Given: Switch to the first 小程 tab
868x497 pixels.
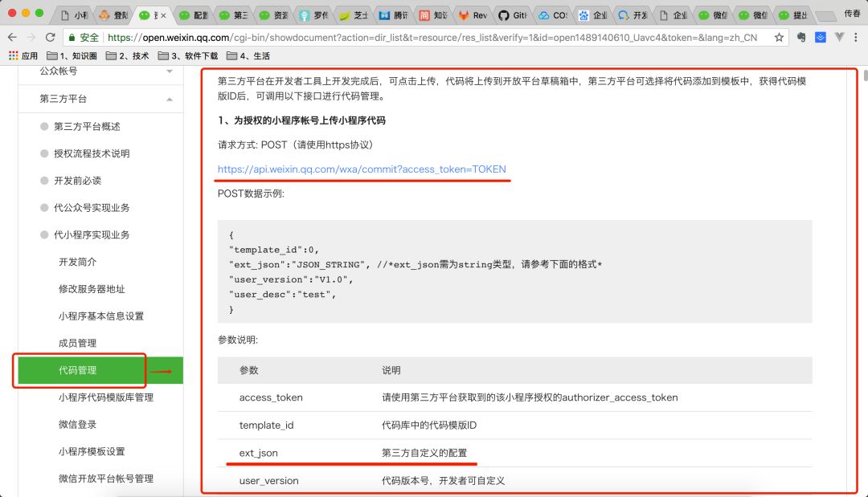Looking at the screenshot, I should click(74, 15).
